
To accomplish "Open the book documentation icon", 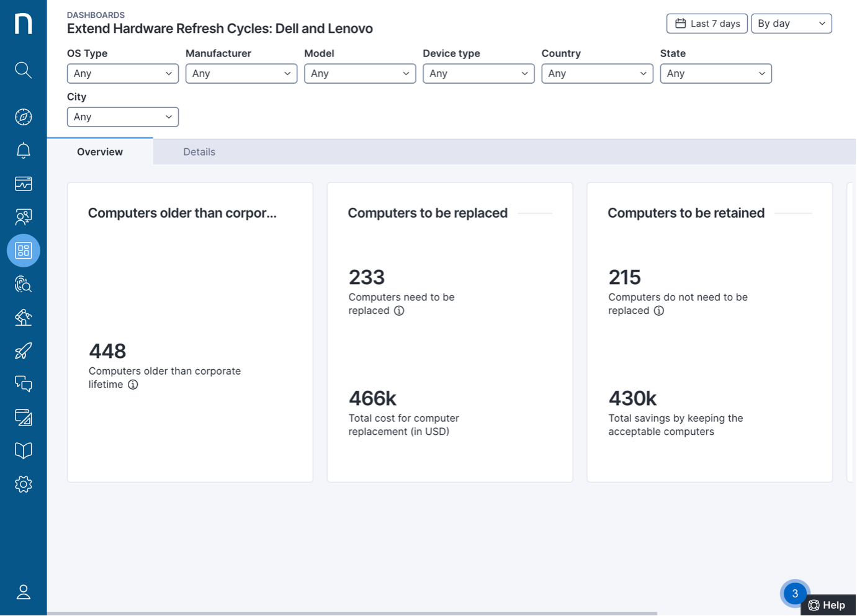I will [x=23, y=450].
